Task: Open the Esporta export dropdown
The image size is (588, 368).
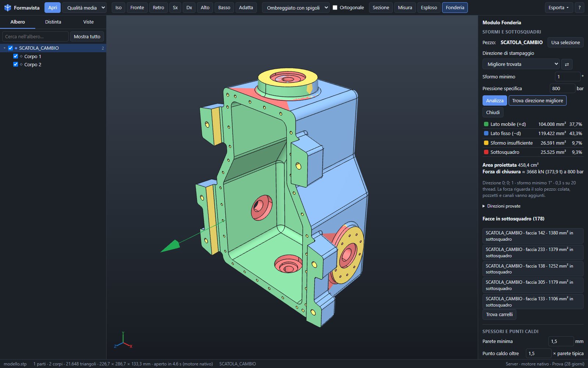Action: coord(559,7)
